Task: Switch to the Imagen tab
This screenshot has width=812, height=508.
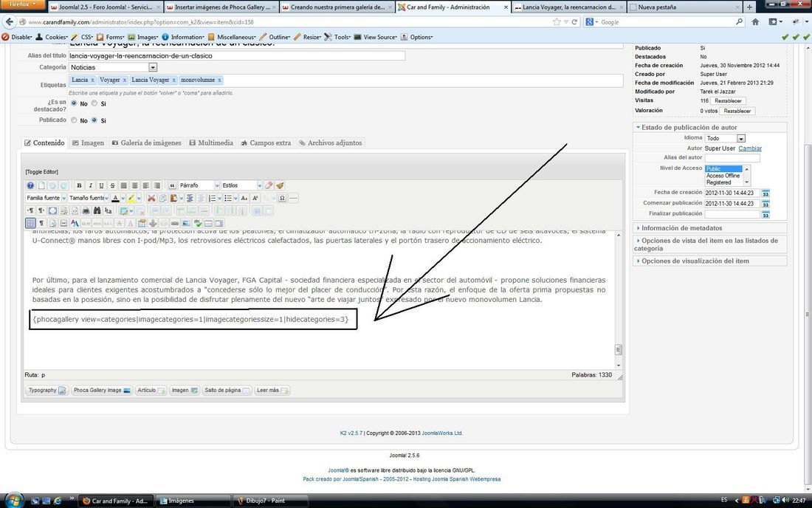Action: coord(88,143)
